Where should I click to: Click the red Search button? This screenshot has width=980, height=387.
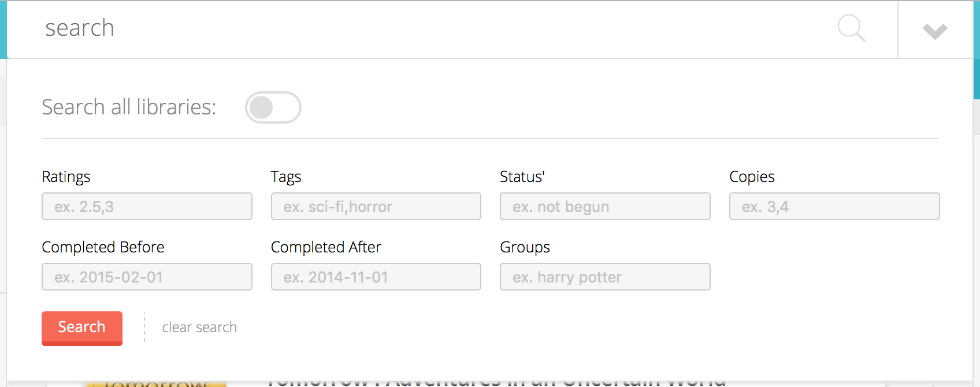pos(82,328)
